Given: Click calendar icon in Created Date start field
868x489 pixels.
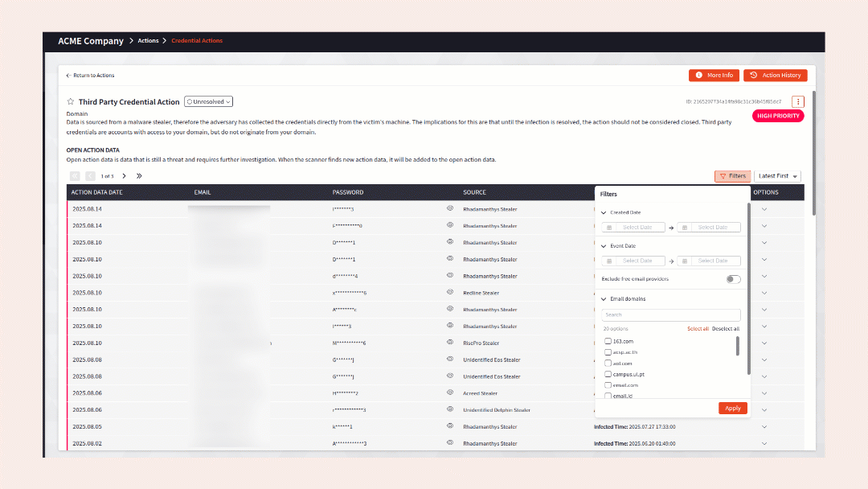Looking at the screenshot, I should (609, 228).
